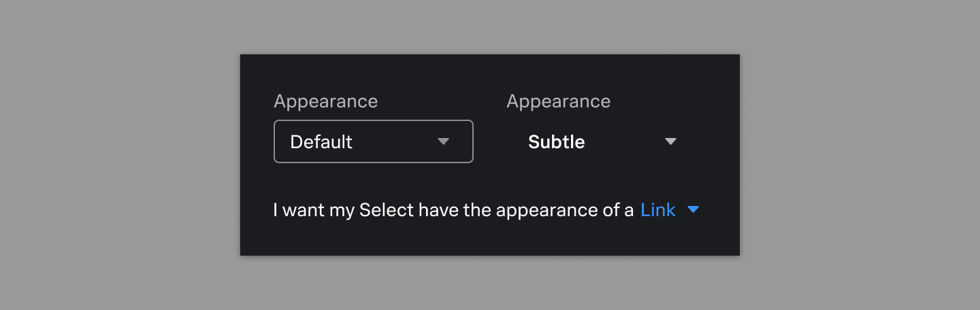Image resolution: width=980 pixels, height=310 pixels.
Task: Expand the Link-styled select
Action: click(x=670, y=210)
